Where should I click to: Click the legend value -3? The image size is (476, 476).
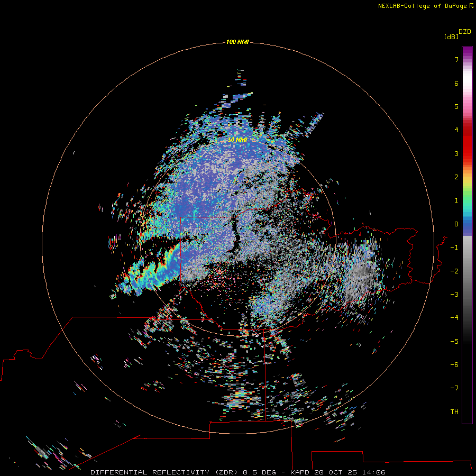click(454, 295)
